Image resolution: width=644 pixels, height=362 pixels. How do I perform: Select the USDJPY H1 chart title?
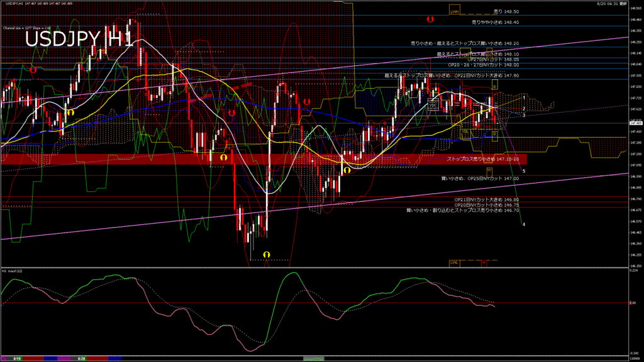pos(79,39)
